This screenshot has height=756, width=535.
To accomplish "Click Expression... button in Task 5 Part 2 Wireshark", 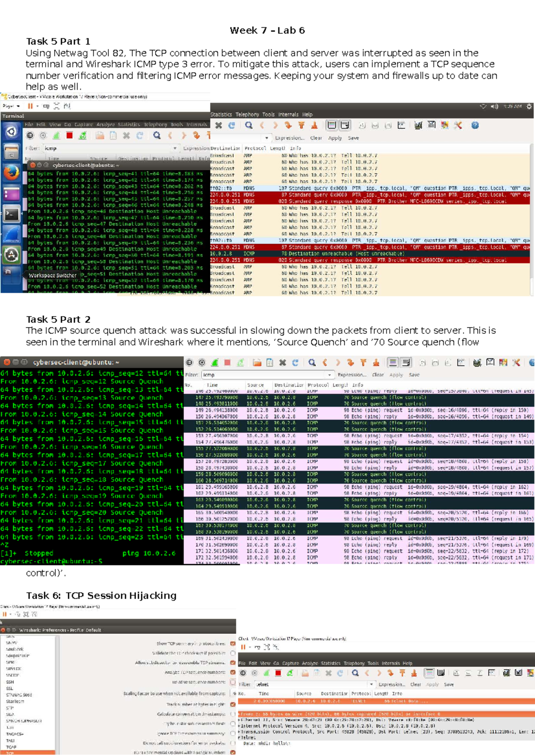I will 352,375.
